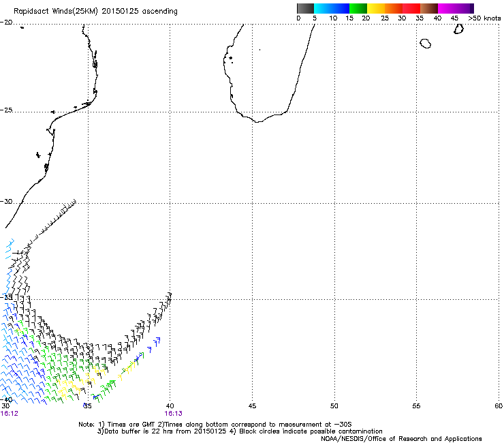
Task: Click the '55' longitude label
Action: [416, 406]
